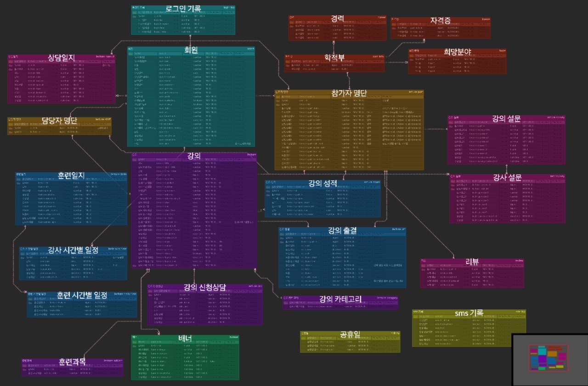Click the primary key icon in 리뷰 table
Screen dimensions: 588x386
click(x=424, y=265)
